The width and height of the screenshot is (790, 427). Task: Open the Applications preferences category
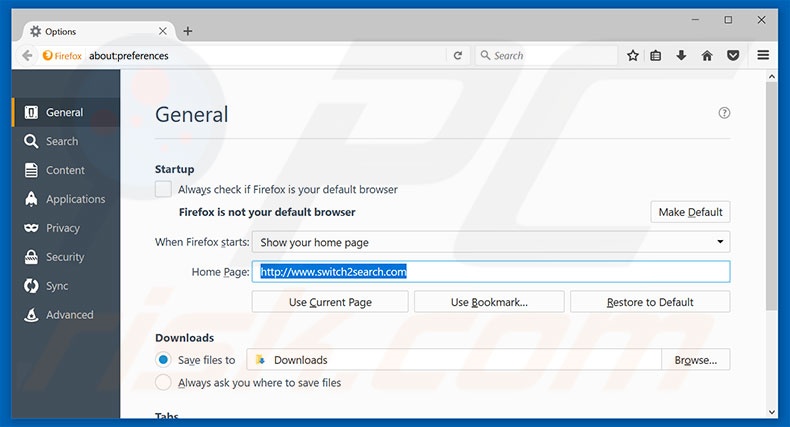coord(65,199)
